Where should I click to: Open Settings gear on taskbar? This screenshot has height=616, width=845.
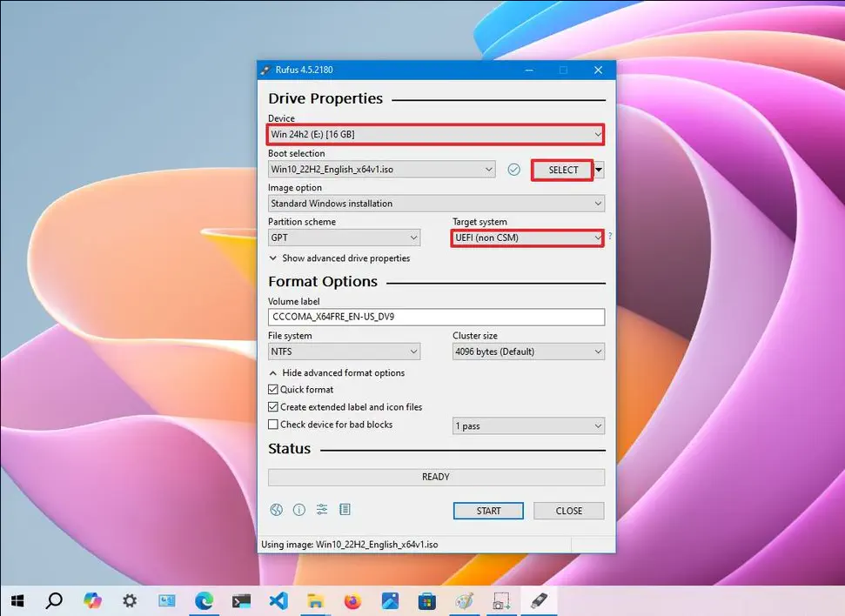click(130, 600)
